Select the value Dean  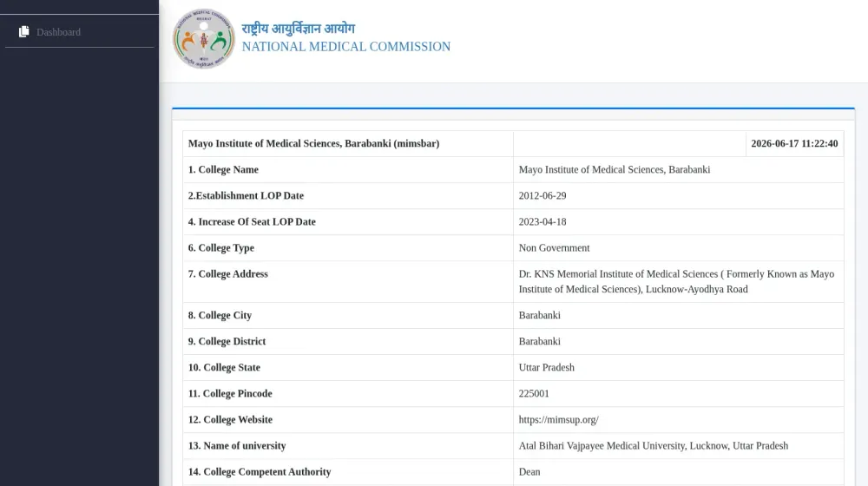[x=529, y=471]
